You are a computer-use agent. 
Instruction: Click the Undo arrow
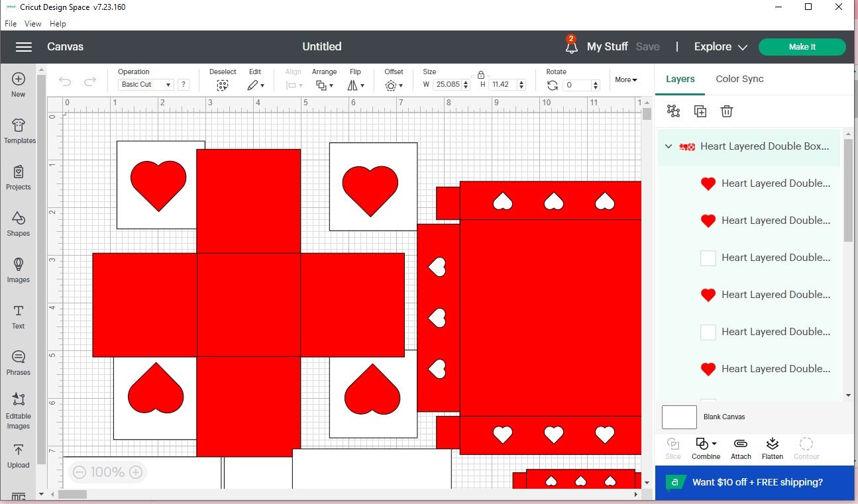point(65,81)
